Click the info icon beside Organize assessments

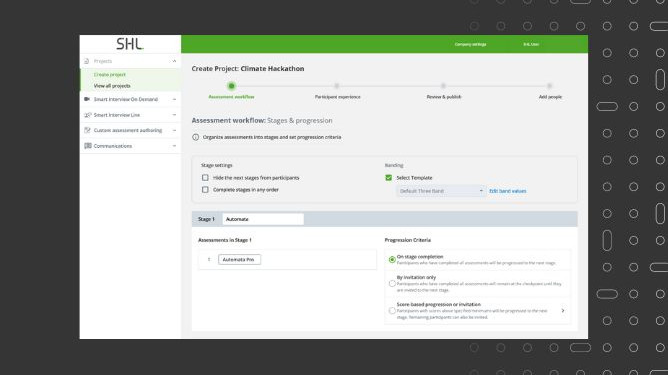(x=196, y=137)
